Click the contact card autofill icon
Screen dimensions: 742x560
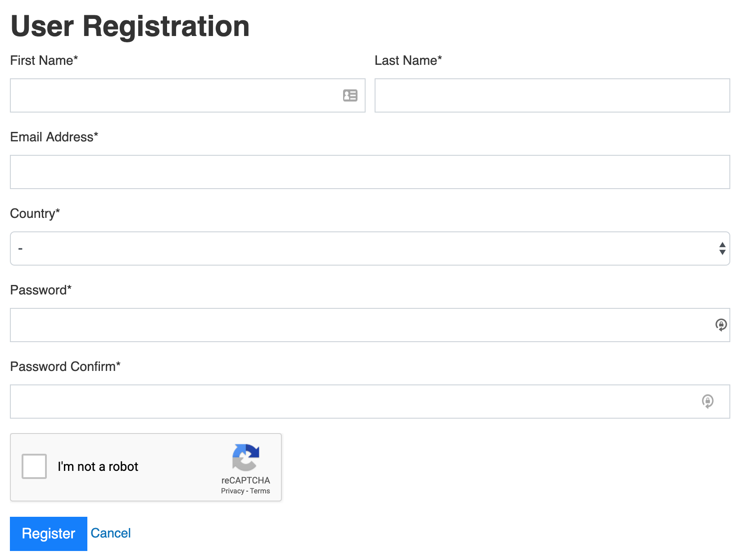point(350,95)
